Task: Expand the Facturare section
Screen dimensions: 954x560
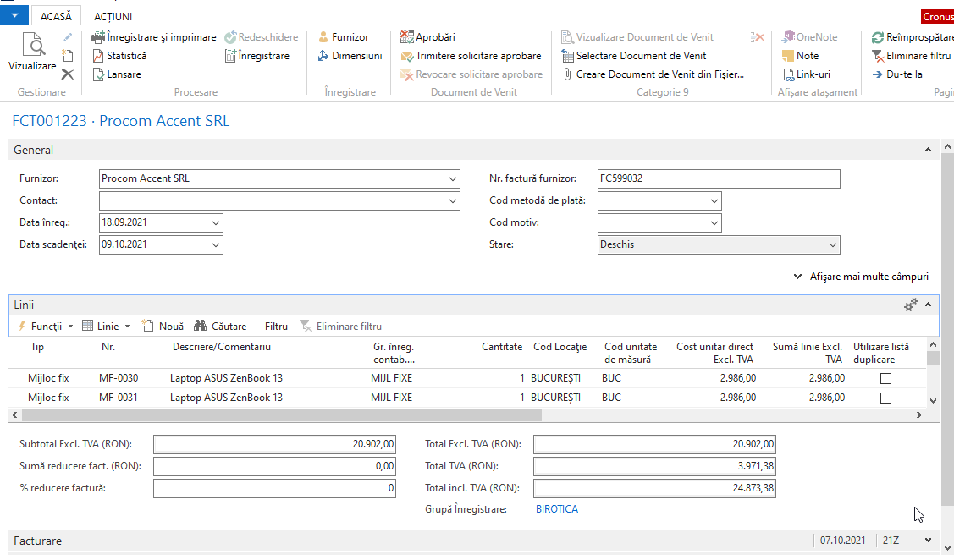Action: pyautogui.click(x=928, y=540)
